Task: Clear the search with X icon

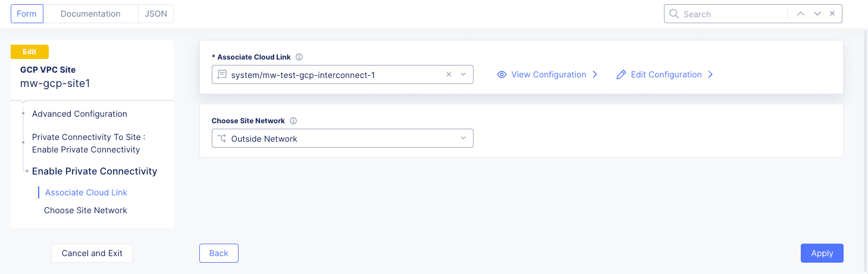Action: 832,14
